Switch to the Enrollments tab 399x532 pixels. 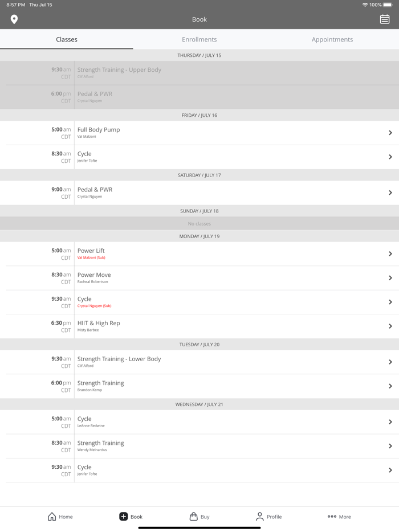[199, 39]
